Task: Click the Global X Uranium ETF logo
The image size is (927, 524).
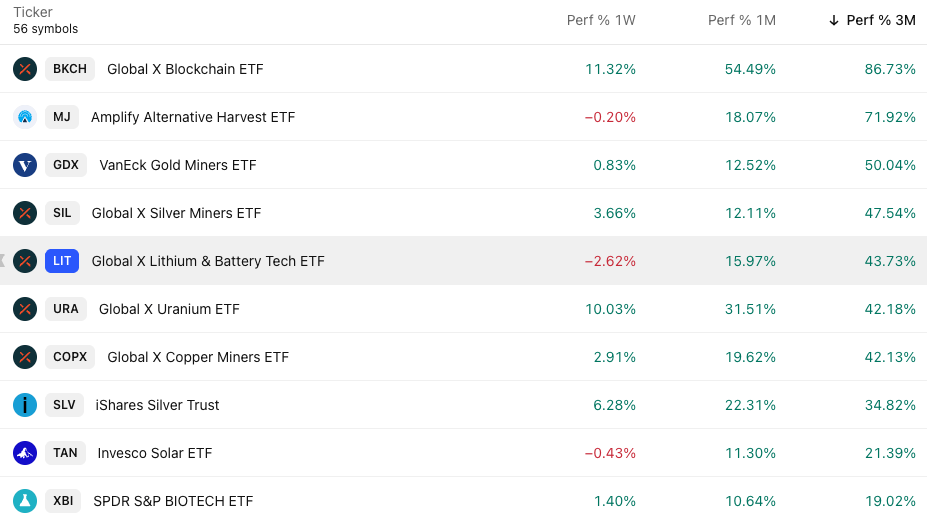Action: tap(25, 309)
